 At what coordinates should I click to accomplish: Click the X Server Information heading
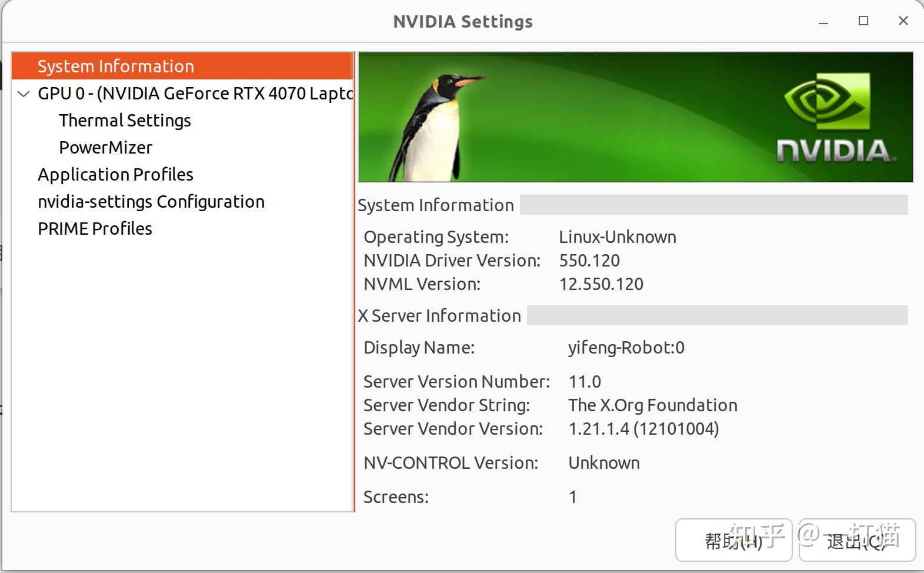[439, 316]
